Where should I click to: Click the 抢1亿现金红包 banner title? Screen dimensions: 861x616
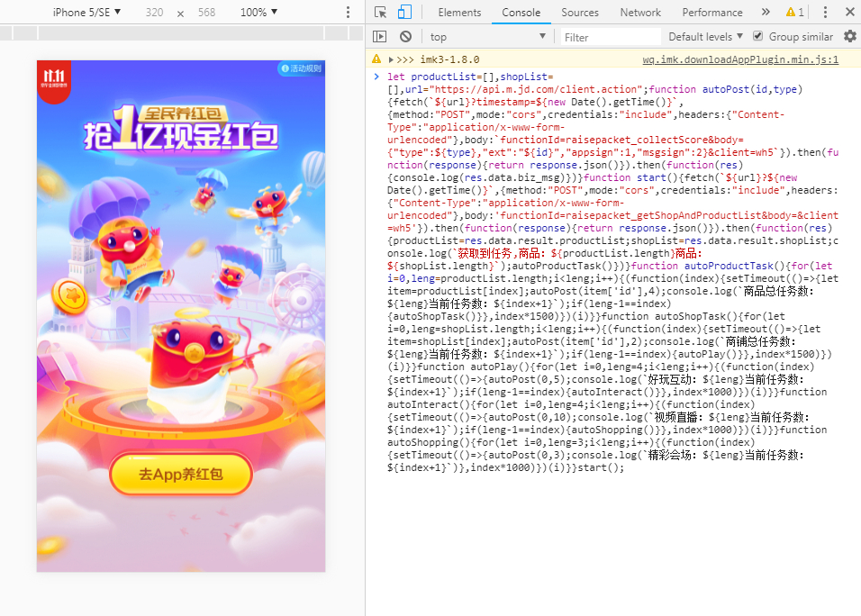coord(181,129)
